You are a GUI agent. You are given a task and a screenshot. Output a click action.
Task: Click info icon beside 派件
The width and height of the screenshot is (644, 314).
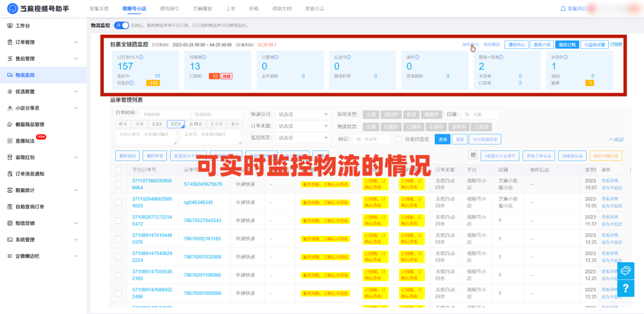coord(417,57)
